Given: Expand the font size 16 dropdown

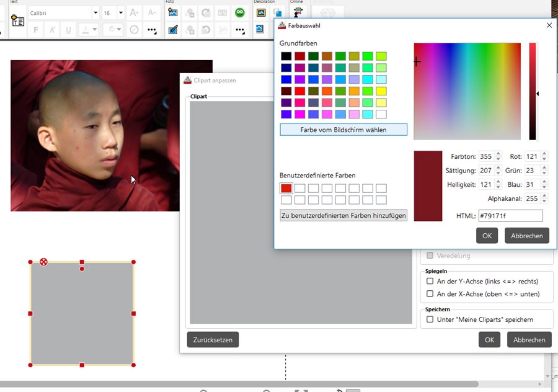Looking at the screenshot, I should (x=122, y=13).
